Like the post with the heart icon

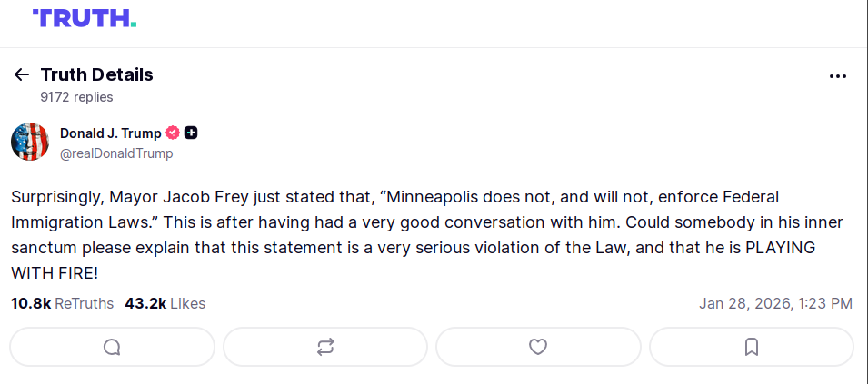tap(538, 347)
